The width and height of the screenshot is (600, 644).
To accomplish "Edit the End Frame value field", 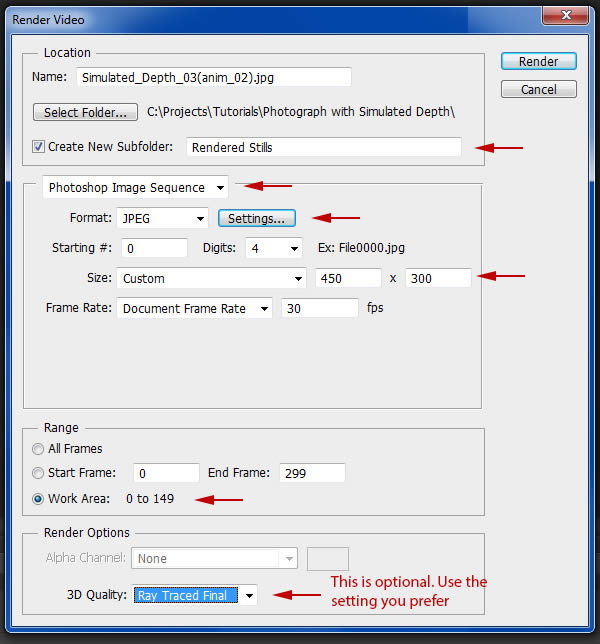I will click(x=312, y=473).
